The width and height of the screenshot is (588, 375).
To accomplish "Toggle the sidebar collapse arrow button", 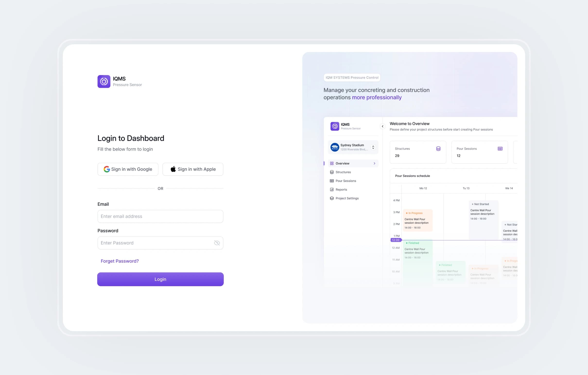I will coord(382,126).
